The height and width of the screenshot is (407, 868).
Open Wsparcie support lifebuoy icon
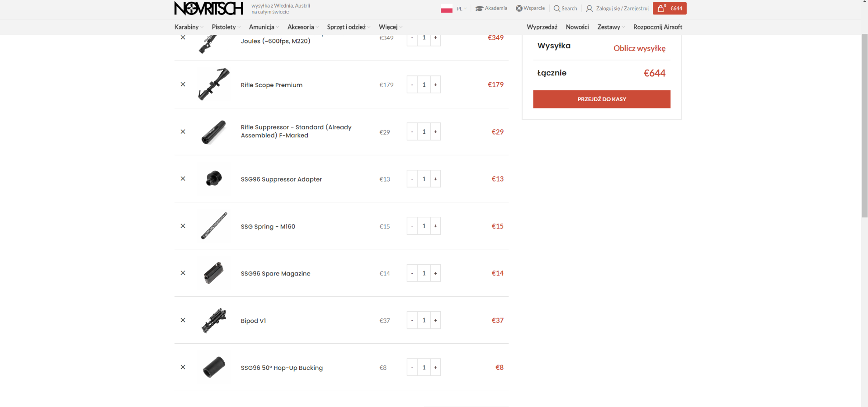(x=519, y=9)
